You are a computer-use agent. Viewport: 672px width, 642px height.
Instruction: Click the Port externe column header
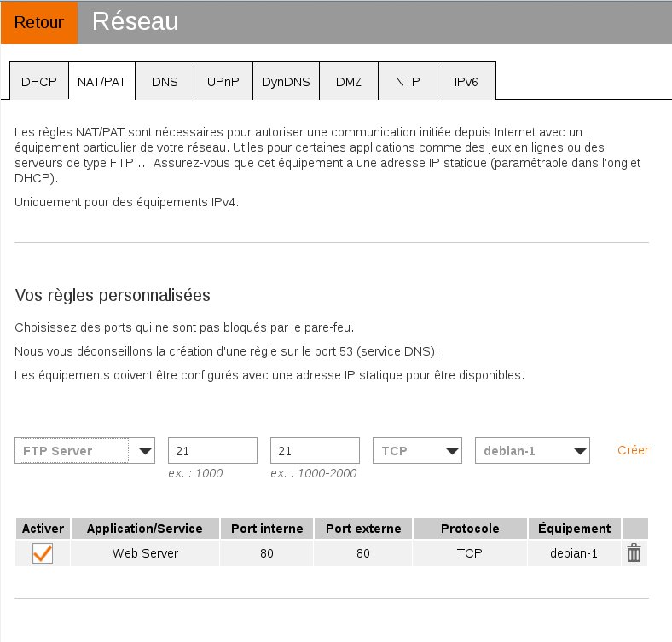363,529
